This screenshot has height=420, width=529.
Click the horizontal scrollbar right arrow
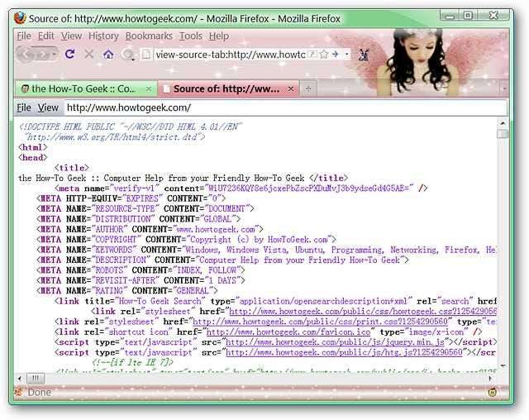coord(491,379)
